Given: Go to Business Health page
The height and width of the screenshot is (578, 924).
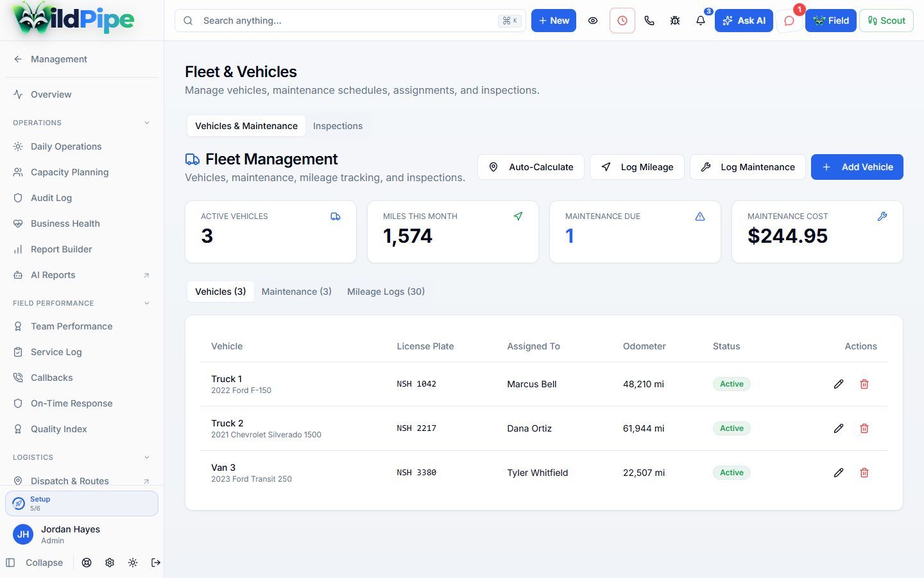Looking at the screenshot, I should pos(81,223).
